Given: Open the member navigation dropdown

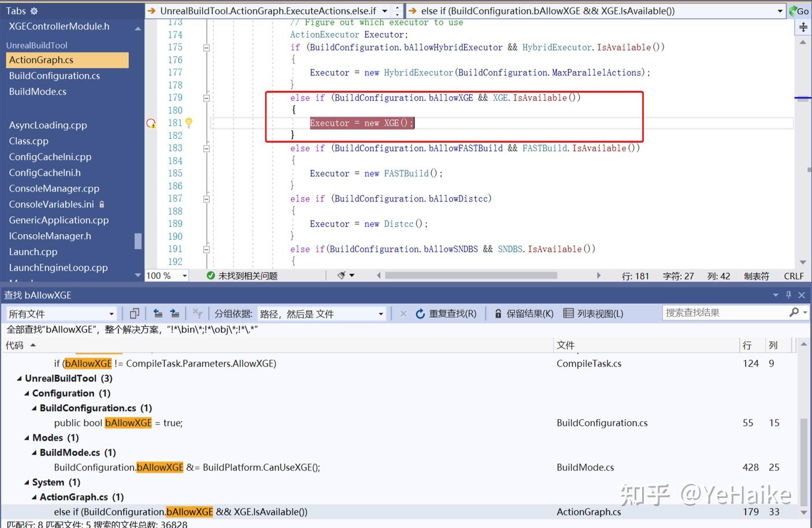Looking at the screenshot, I should (780, 11).
